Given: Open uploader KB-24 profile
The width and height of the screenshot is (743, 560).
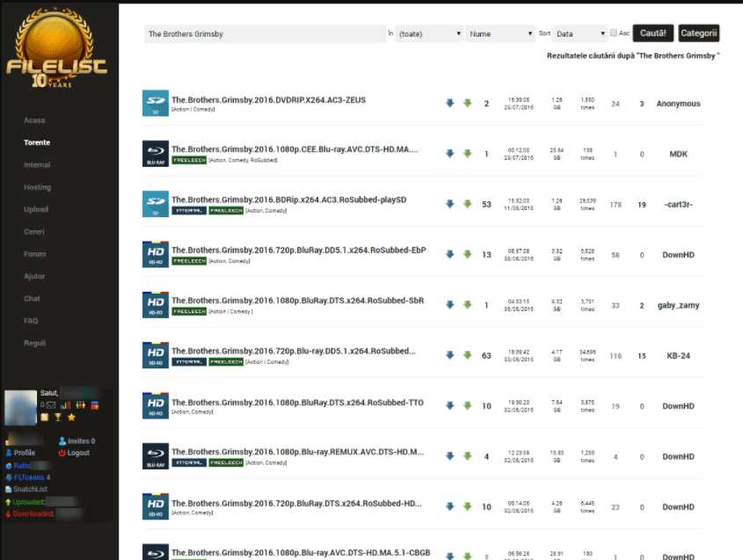Looking at the screenshot, I should pyautogui.click(x=678, y=356).
